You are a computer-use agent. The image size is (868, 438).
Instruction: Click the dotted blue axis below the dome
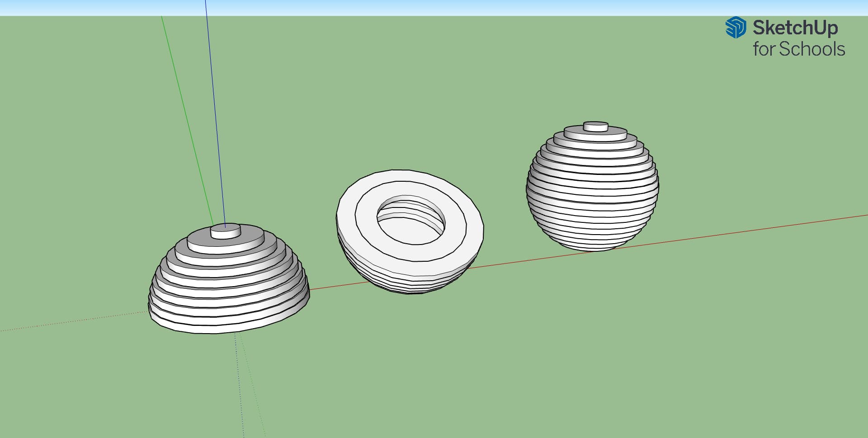pos(239,384)
